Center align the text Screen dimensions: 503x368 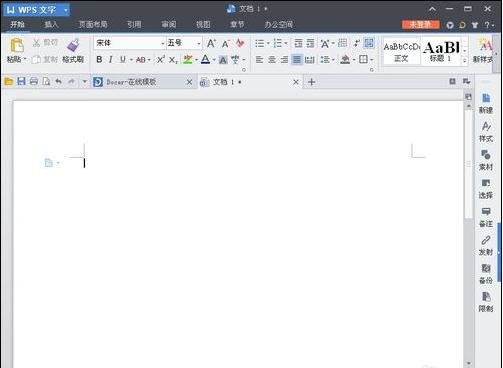point(272,60)
